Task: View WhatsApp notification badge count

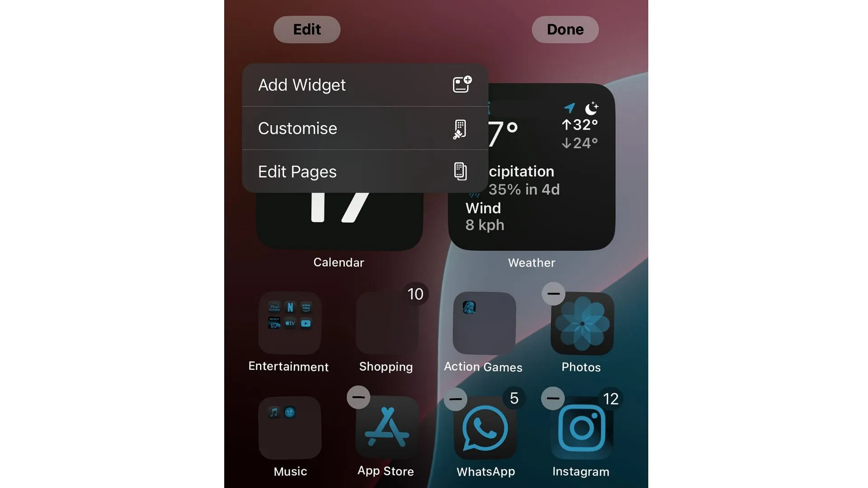Action: click(513, 398)
